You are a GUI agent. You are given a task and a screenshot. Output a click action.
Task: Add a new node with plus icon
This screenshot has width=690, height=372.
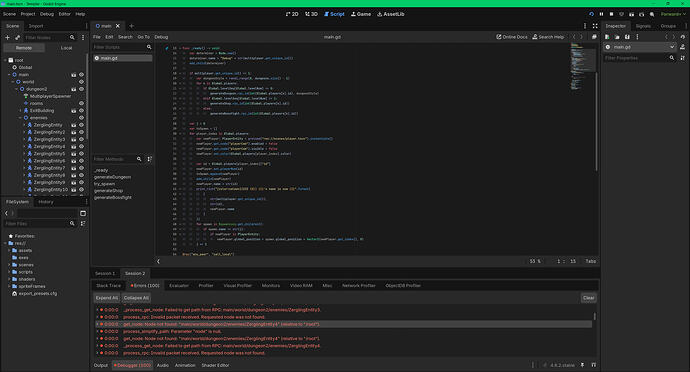(7, 37)
